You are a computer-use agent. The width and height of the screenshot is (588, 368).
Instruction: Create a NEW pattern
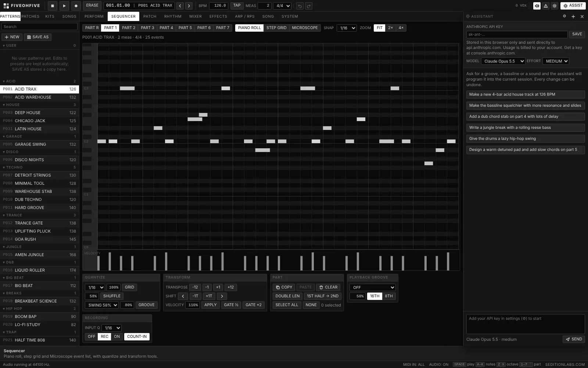coord(12,37)
